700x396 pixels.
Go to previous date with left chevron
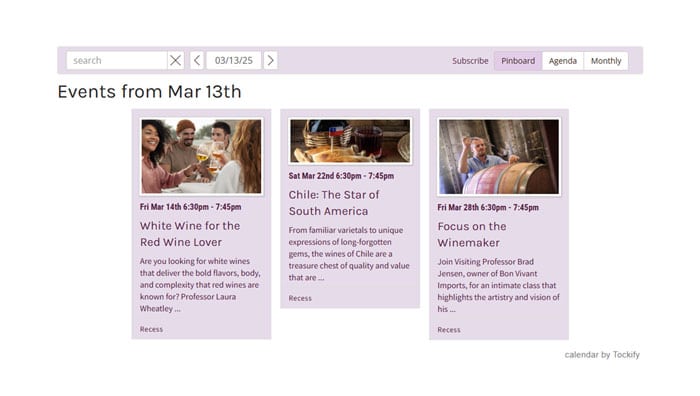coord(197,60)
